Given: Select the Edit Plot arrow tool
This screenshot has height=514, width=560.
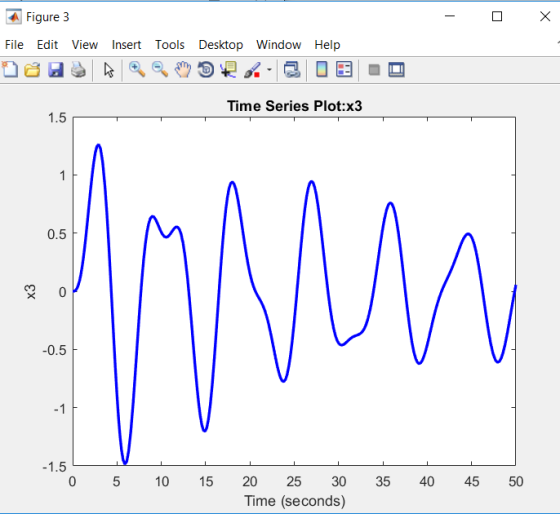Looking at the screenshot, I should click(109, 70).
